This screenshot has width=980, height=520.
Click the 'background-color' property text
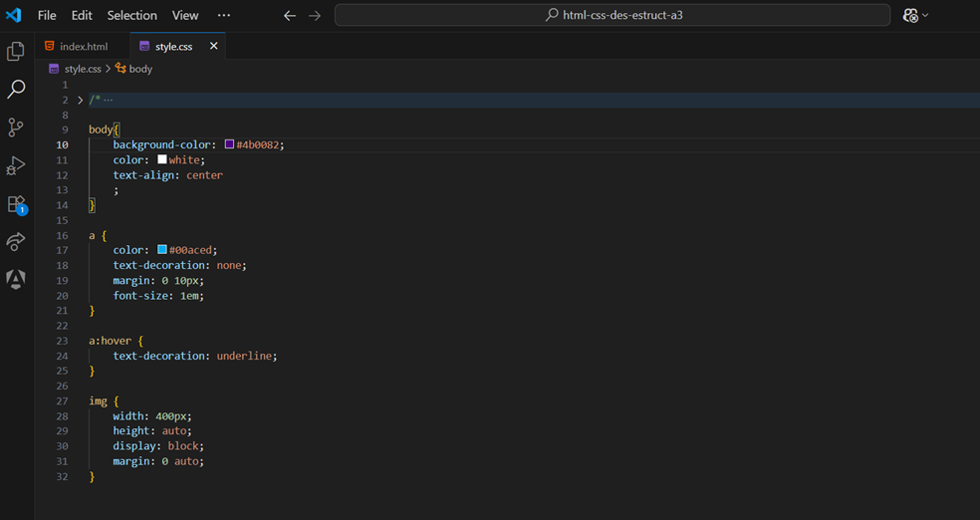coord(161,145)
